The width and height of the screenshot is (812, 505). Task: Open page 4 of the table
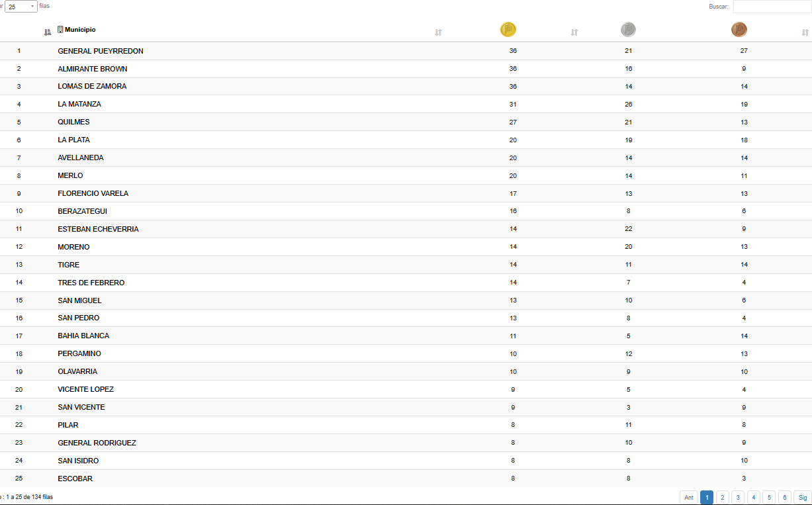753,498
